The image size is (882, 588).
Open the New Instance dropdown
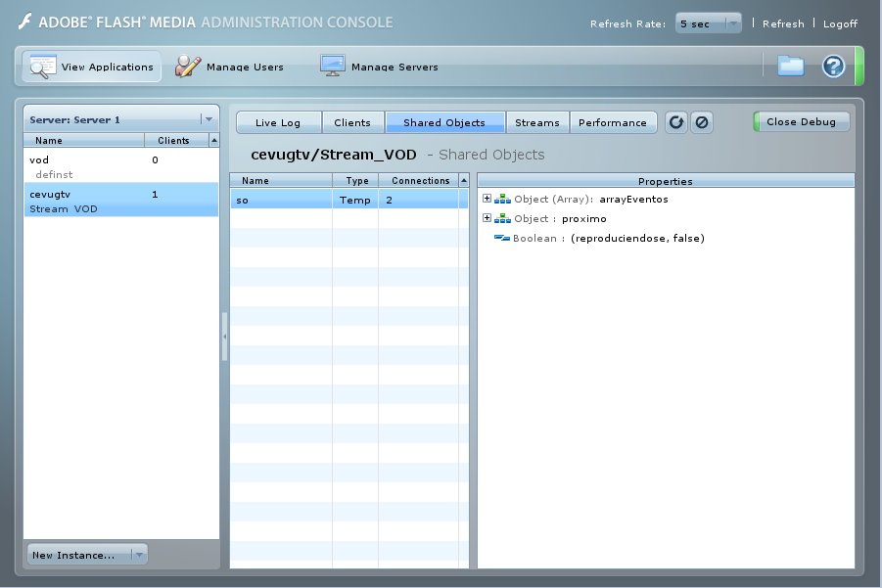pos(87,555)
